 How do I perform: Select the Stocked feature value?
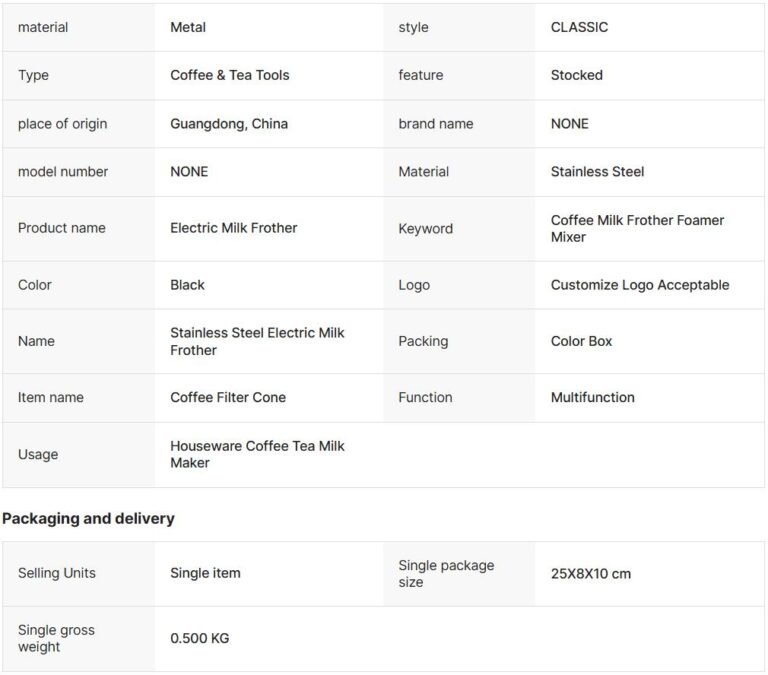coord(576,75)
